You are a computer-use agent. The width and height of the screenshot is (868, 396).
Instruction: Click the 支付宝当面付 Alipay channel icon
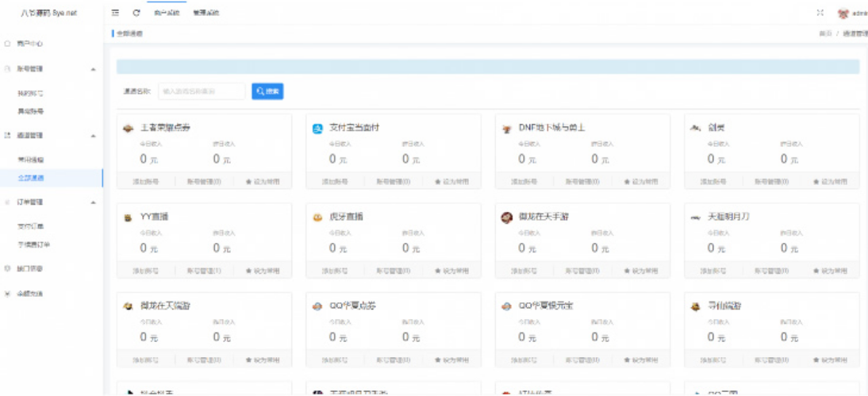pyautogui.click(x=317, y=128)
